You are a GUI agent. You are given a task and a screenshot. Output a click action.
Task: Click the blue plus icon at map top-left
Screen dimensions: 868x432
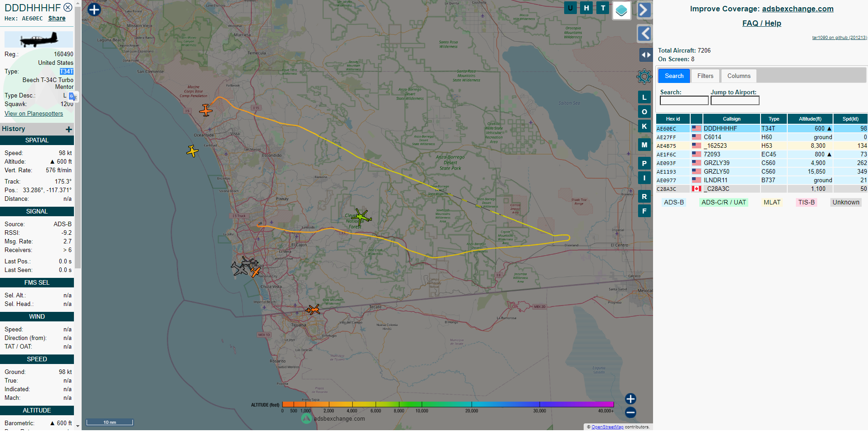coord(94,10)
